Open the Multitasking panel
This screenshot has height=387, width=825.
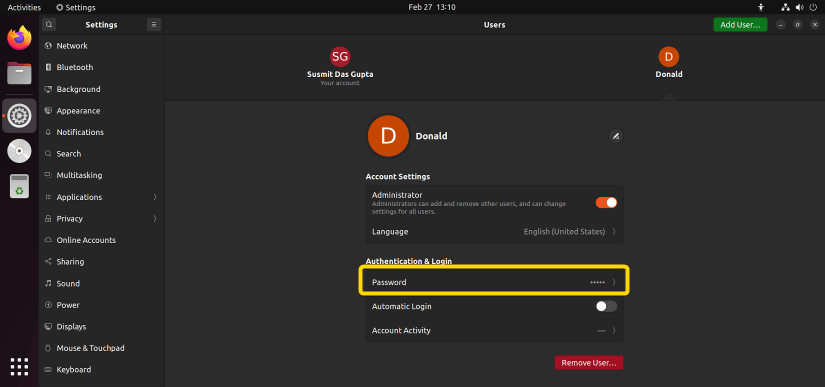pos(102,175)
